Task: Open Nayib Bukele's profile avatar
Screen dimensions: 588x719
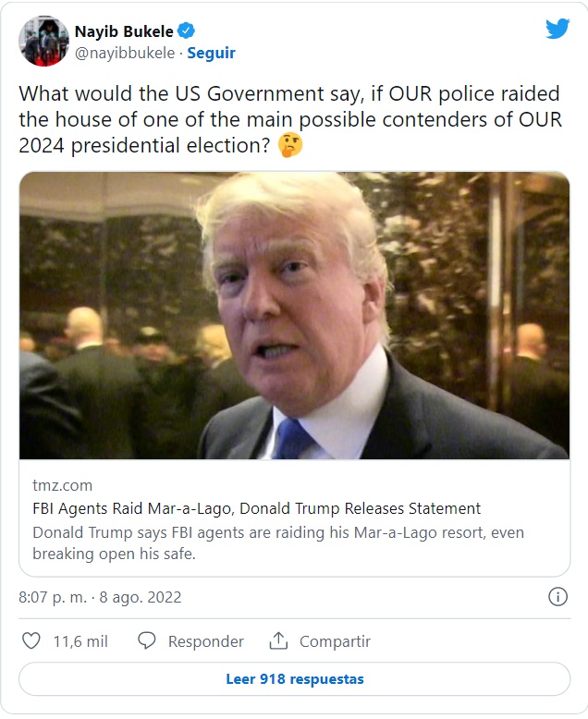Action: pos(43,41)
